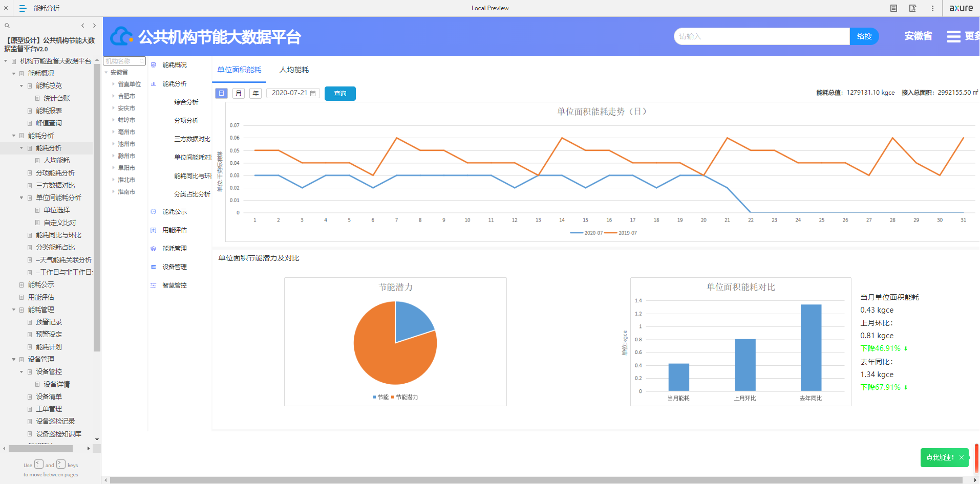Switch to the 人均能耗 tab
The image size is (980, 484).
(294, 70)
